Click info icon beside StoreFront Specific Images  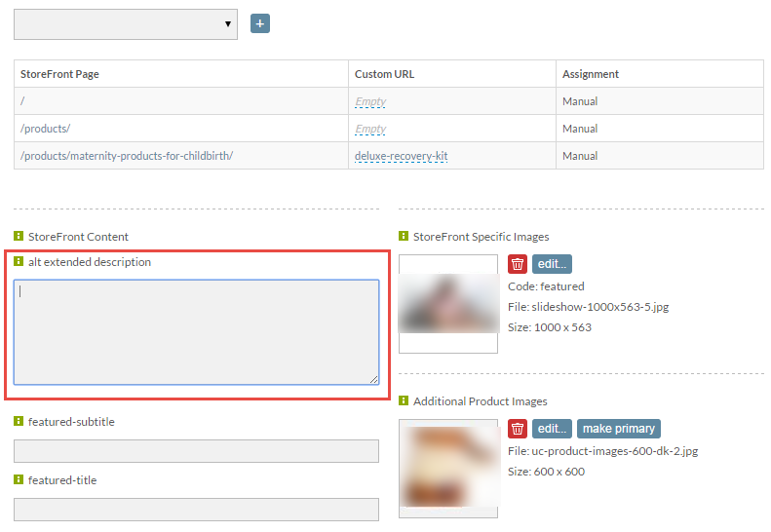[404, 236]
